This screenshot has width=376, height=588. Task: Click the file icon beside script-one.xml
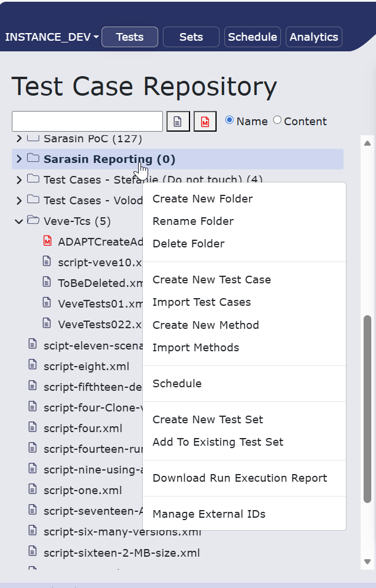pos(33,489)
